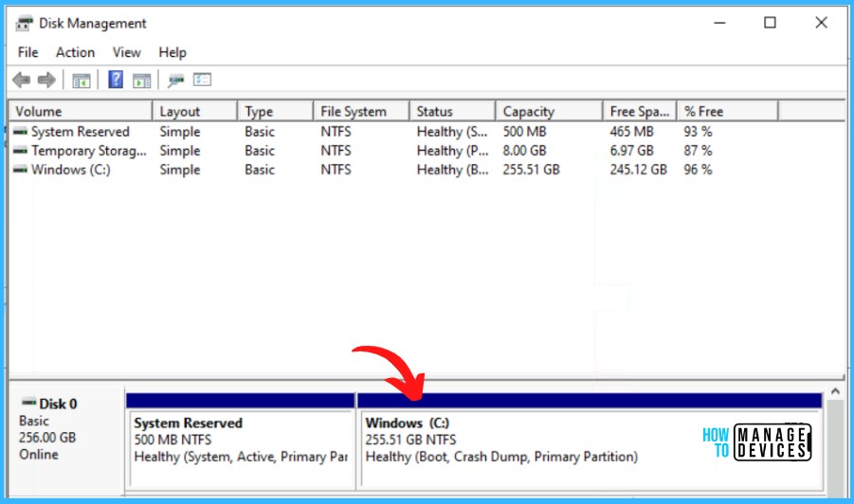The width and height of the screenshot is (854, 504).
Task: Click the properties checklist toolbar icon
Action: coord(202,80)
